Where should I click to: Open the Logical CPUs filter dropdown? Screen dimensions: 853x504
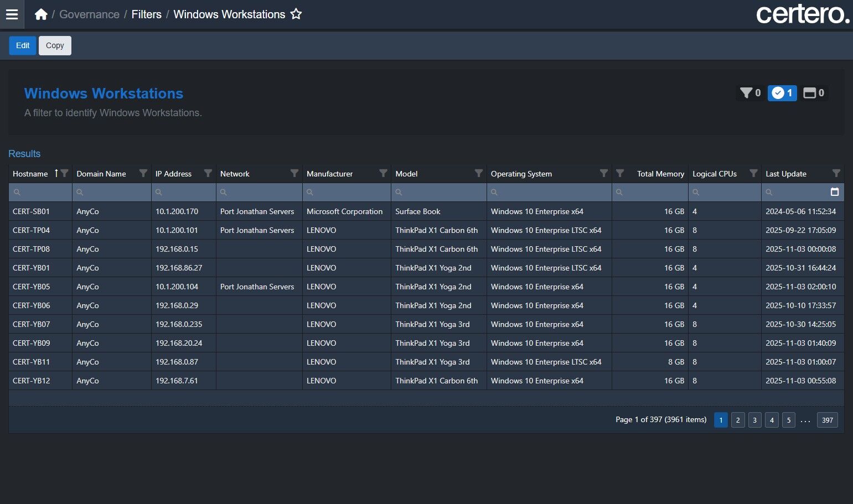753,174
